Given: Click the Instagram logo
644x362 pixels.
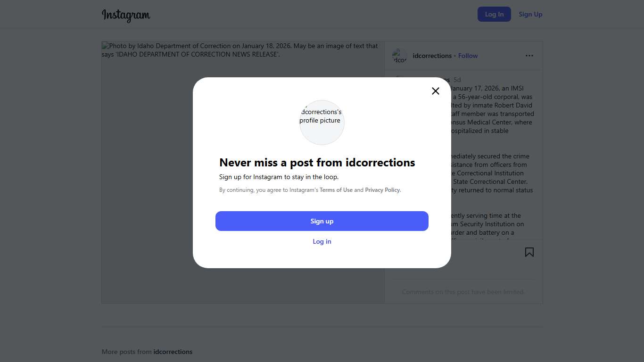Looking at the screenshot, I should point(126,15).
